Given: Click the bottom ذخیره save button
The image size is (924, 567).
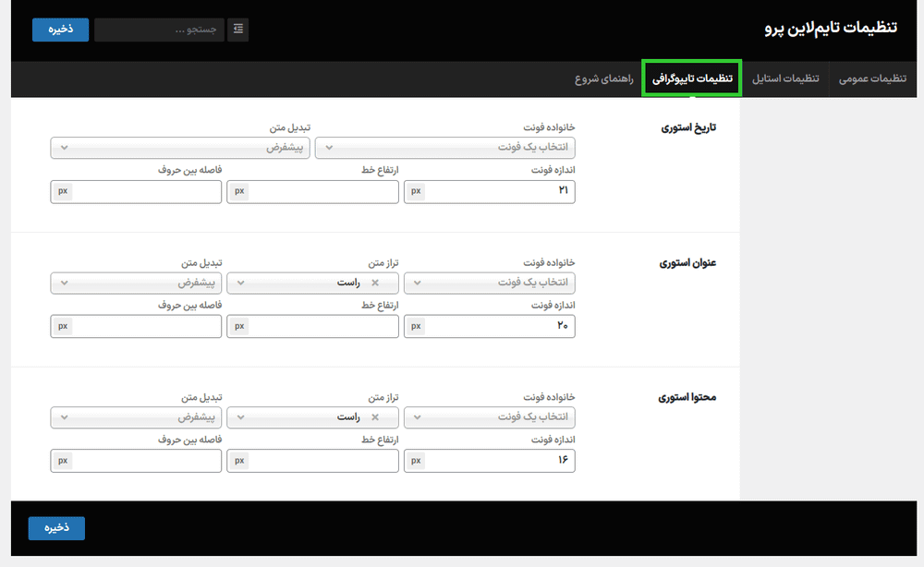Looking at the screenshot, I should pyautogui.click(x=56, y=527).
